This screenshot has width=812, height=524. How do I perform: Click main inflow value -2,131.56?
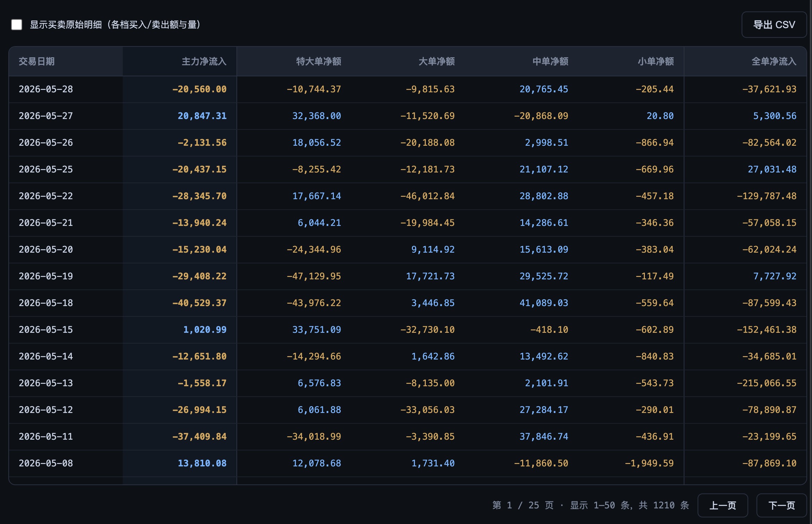click(202, 143)
